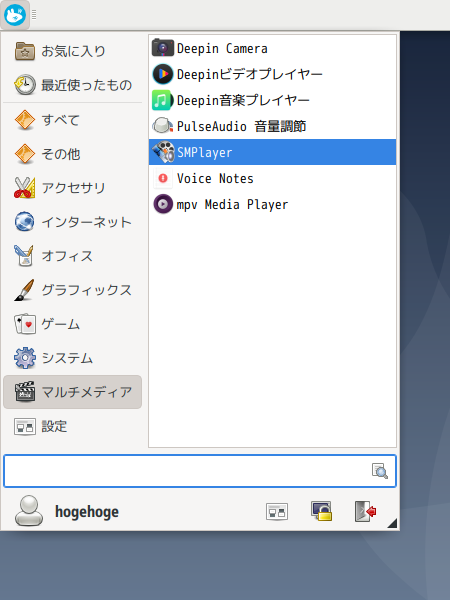
Task: Click the menu resize grip corner
Action: [x=393, y=523]
